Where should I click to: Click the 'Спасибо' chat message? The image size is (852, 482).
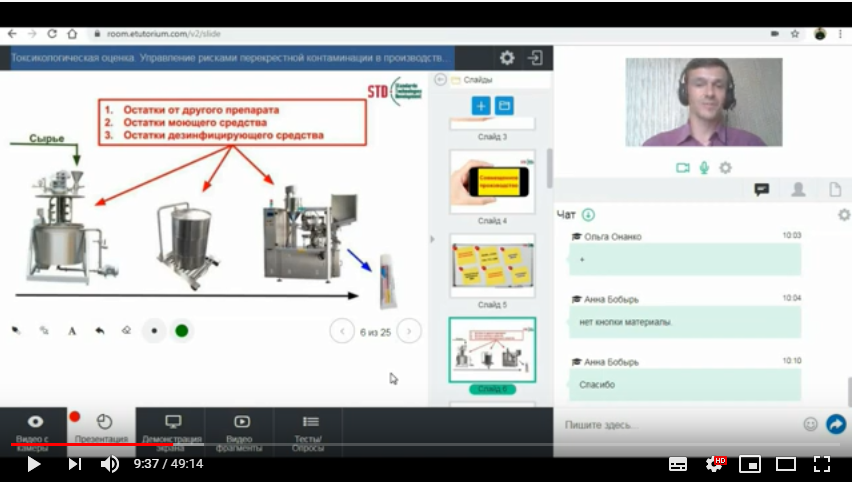click(685, 385)
